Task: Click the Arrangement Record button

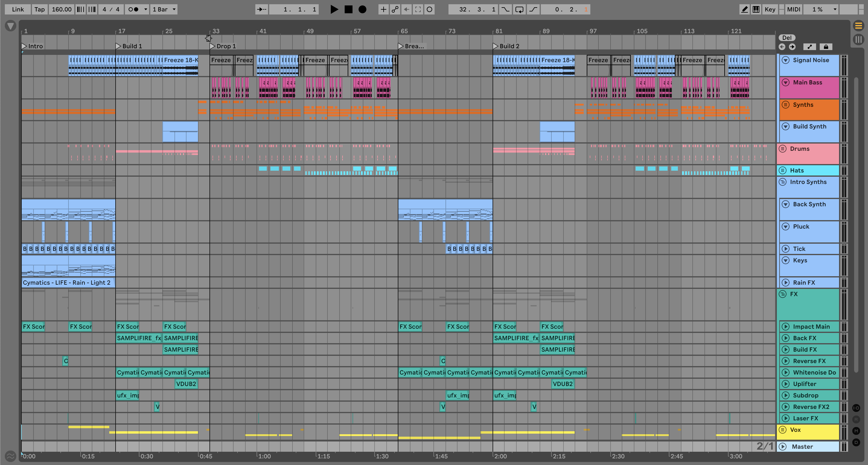Action: coord(362,9)
